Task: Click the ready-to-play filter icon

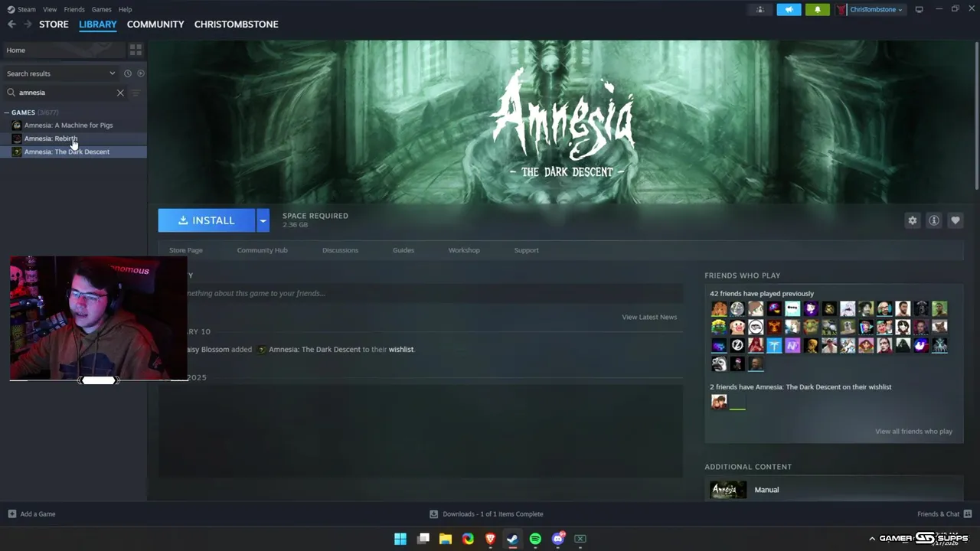Action: pos(140,73)
